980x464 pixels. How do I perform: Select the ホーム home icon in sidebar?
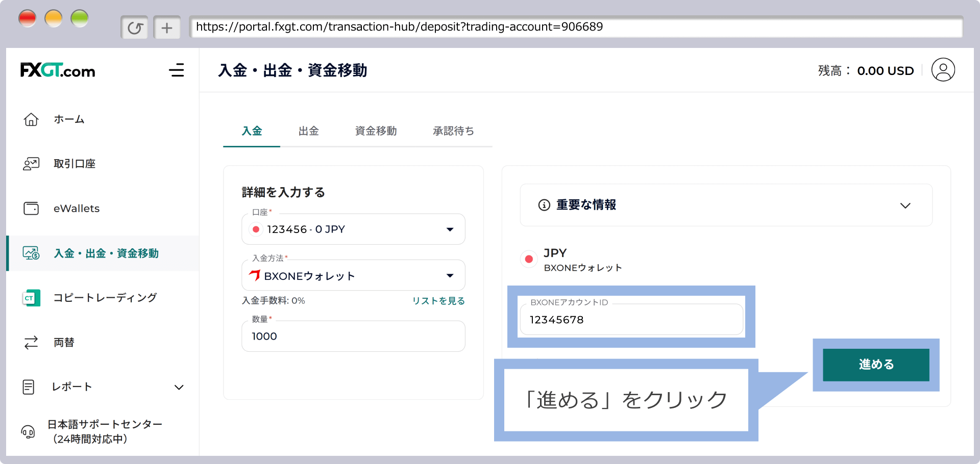(31, 119)
